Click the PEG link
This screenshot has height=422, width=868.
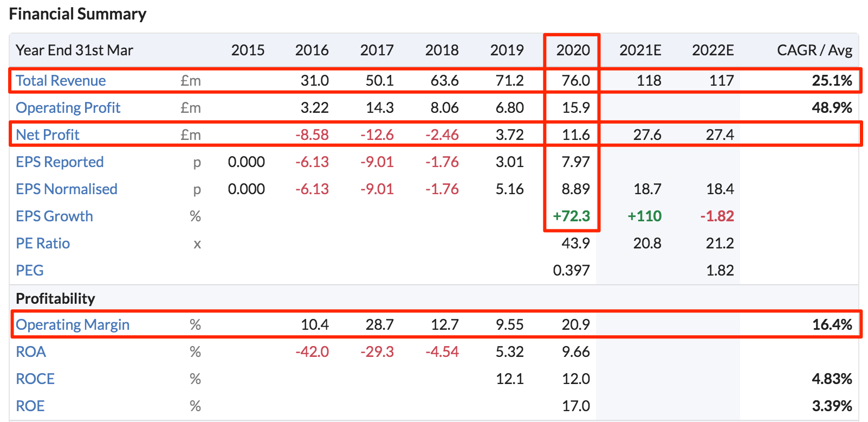click(30, 270)
